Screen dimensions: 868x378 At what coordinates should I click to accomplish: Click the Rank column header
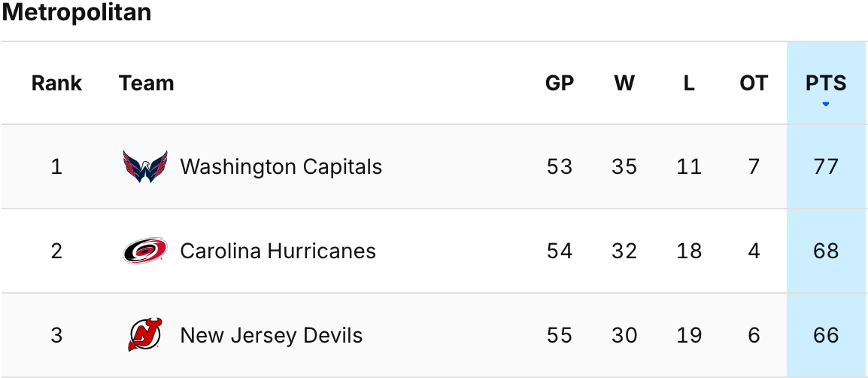click(x=57, y=83)
